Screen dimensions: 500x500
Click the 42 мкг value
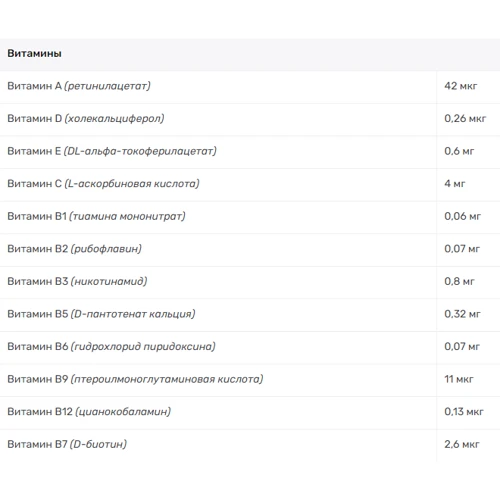[461, 86]
